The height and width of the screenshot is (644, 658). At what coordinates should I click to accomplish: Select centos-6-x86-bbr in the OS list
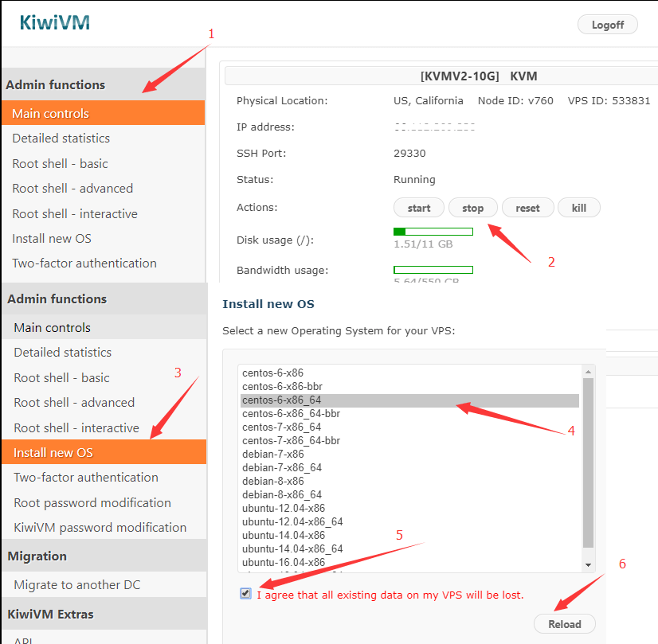click(x=409, y=386)
